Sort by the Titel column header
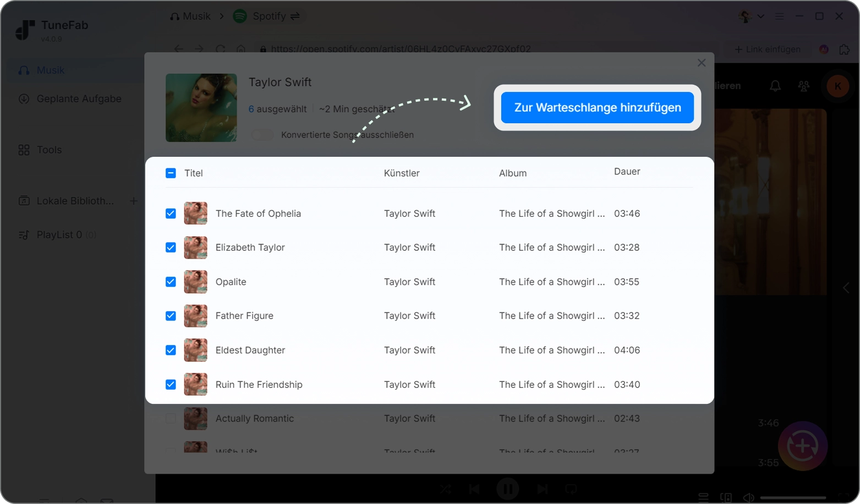The width and height of the screenshot is (860, 504). (x=194, y=173)
